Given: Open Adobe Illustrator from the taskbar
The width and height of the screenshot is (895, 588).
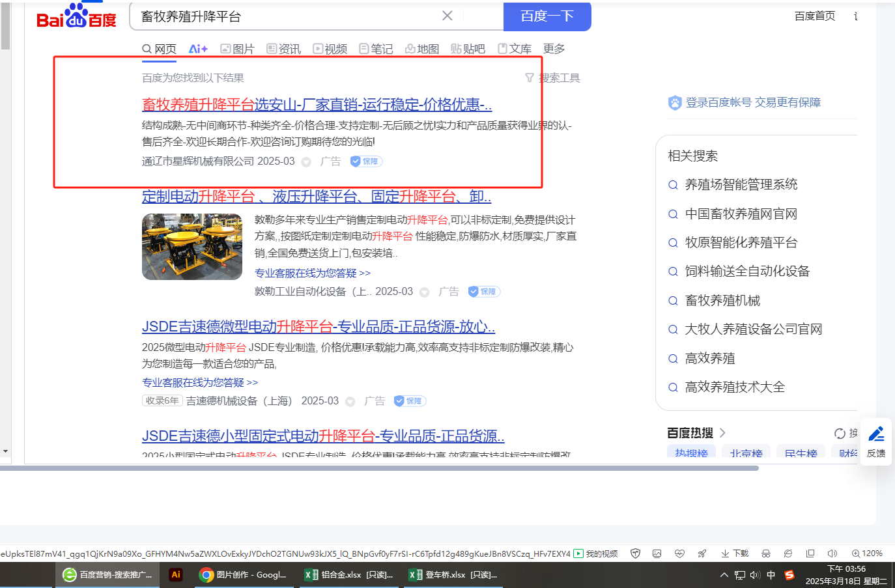Looking at the screenshot, I should [x=175, y=574].
